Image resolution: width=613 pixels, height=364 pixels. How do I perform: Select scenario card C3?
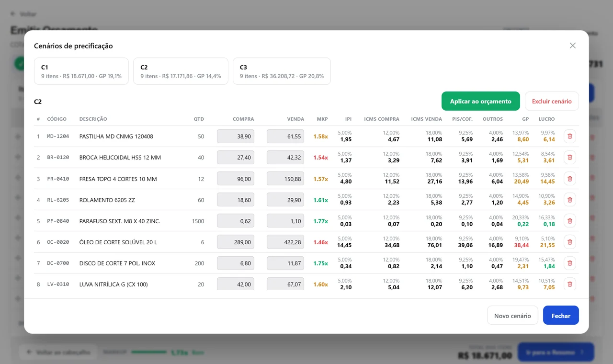(x=282, y=71)
